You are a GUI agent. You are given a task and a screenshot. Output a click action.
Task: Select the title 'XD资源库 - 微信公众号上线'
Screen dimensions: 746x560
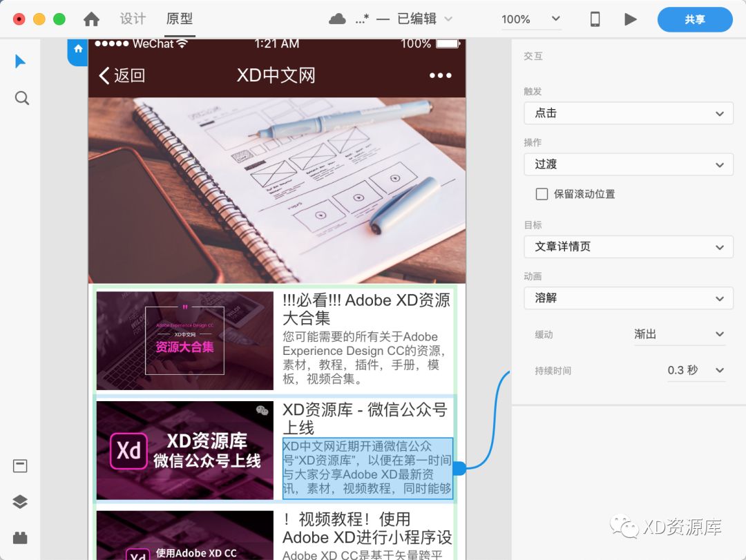pyautogui.click(x=365, y=418)
